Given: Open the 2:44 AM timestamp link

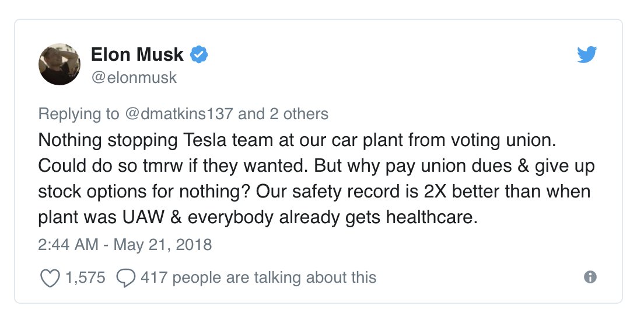Looking at the screenshot, I should click(68, 245).
